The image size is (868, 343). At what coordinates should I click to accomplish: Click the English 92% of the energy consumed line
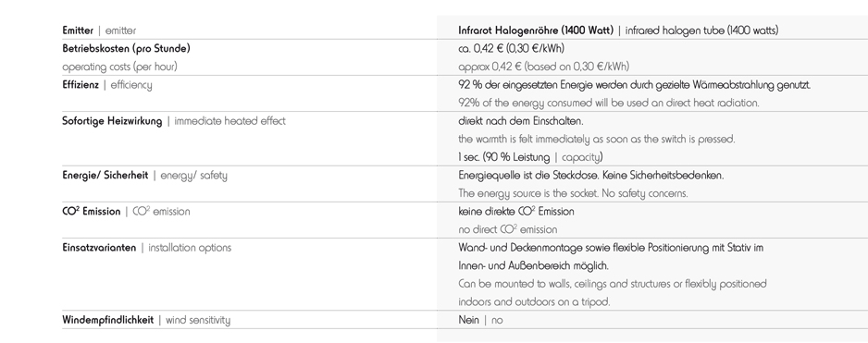pos(609,103)
